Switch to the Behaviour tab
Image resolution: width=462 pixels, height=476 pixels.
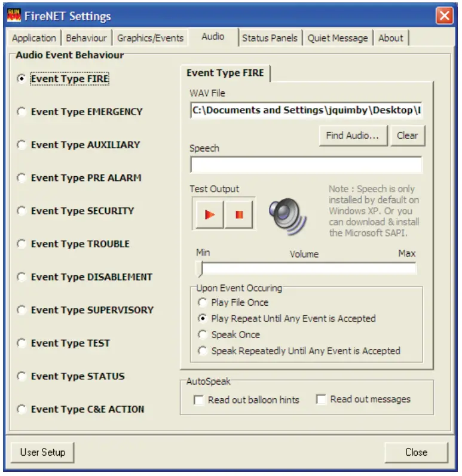(x=86, y=38)
